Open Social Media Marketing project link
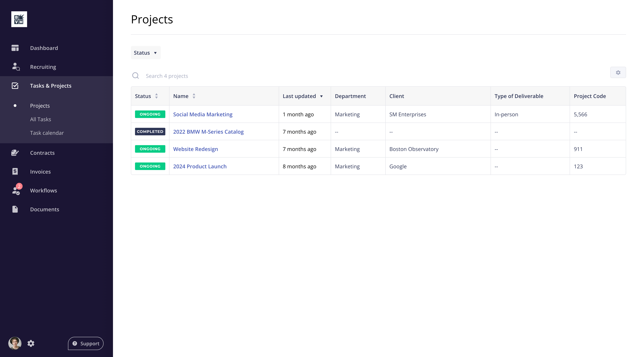This screenshot has height=357, width=644. (x=202, y=114)
